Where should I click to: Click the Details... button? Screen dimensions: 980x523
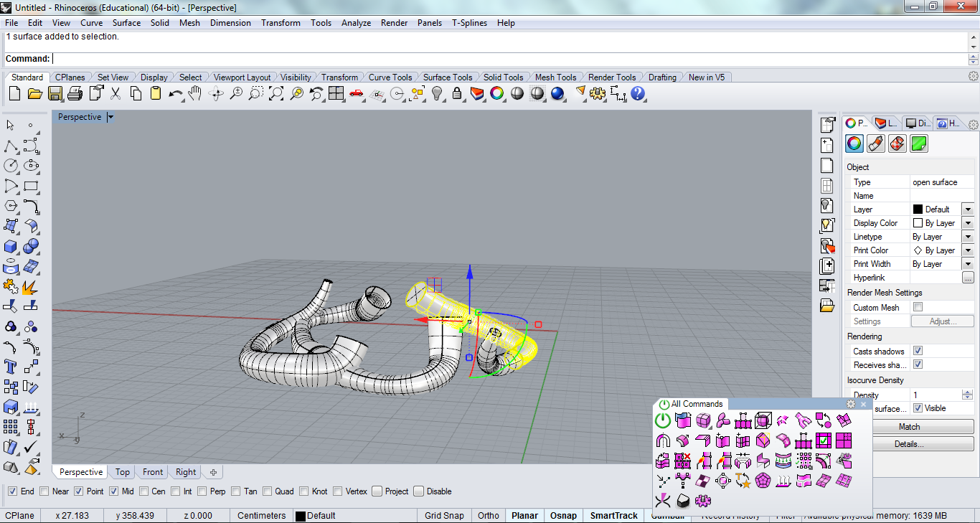909,444
